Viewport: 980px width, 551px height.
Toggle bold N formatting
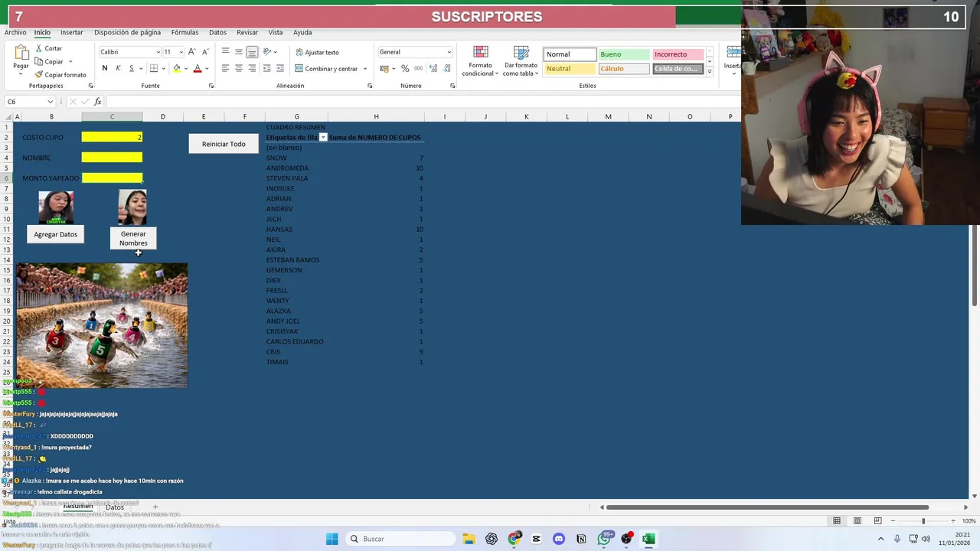(105, 68)
